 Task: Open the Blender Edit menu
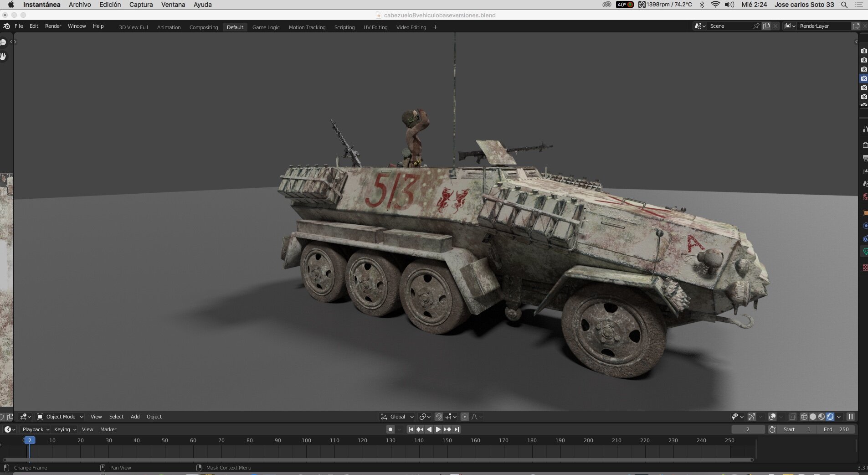[x=34, y=26]
